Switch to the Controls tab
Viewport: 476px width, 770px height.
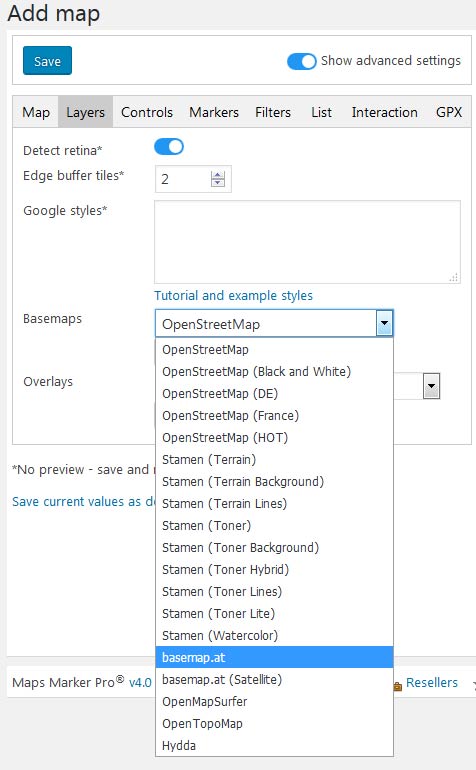point(147,112)
